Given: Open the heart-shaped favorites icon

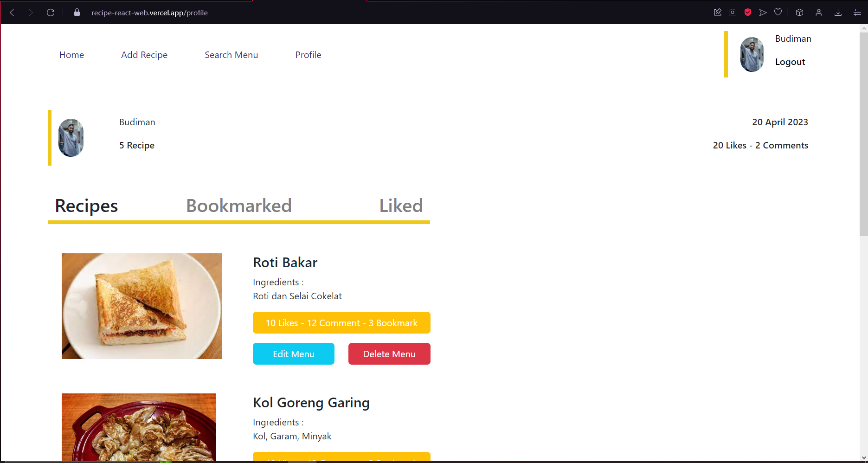Looking at the screenshot, I should pos(778,12).
